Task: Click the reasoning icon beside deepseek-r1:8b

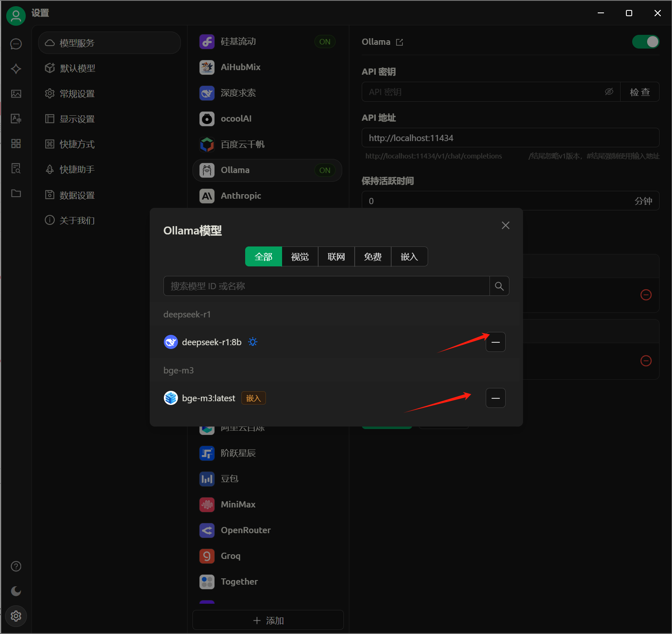Action: pyautogui.click(x=253, y=342)
